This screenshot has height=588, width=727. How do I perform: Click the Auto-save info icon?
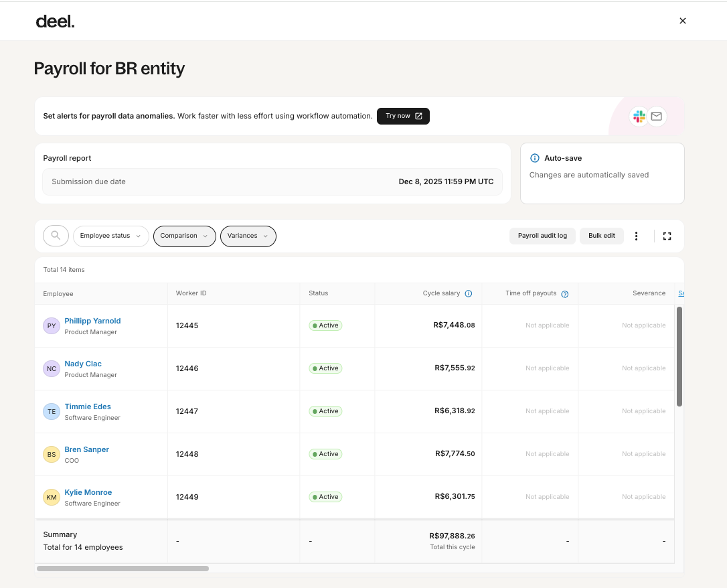pyautogui.click(x=535, y=158)
